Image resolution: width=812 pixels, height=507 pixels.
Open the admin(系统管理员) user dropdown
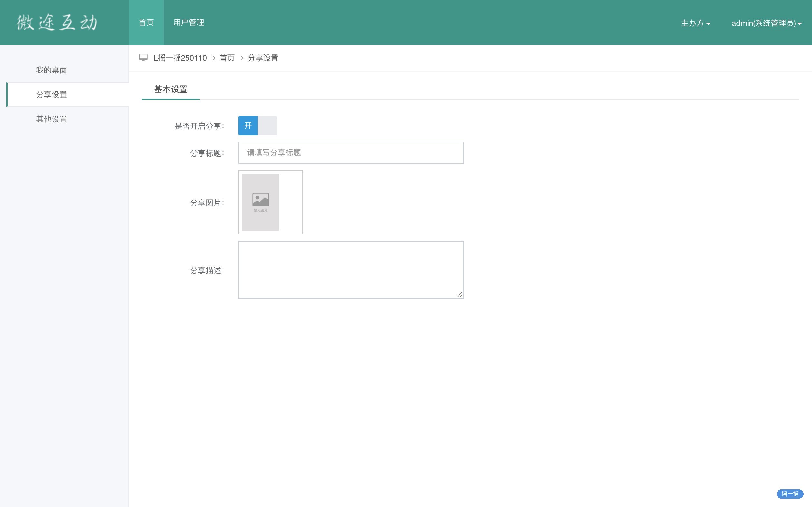767,23
